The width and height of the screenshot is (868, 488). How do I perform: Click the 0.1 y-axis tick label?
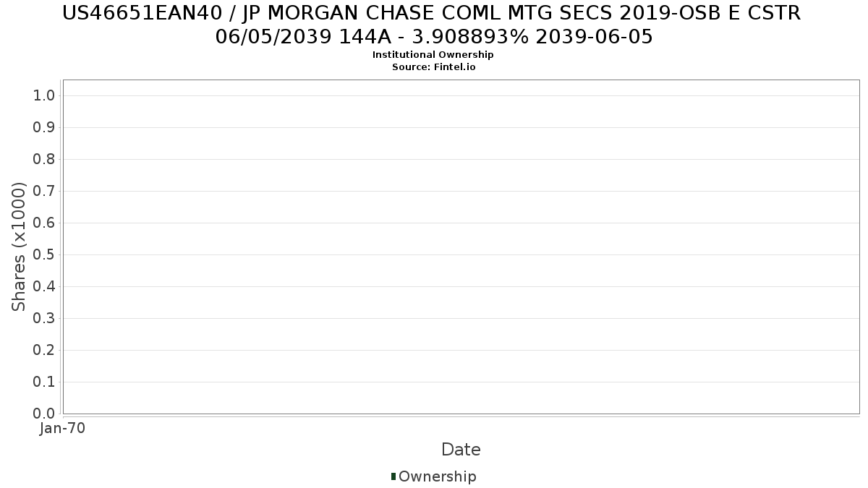[45, 382]
